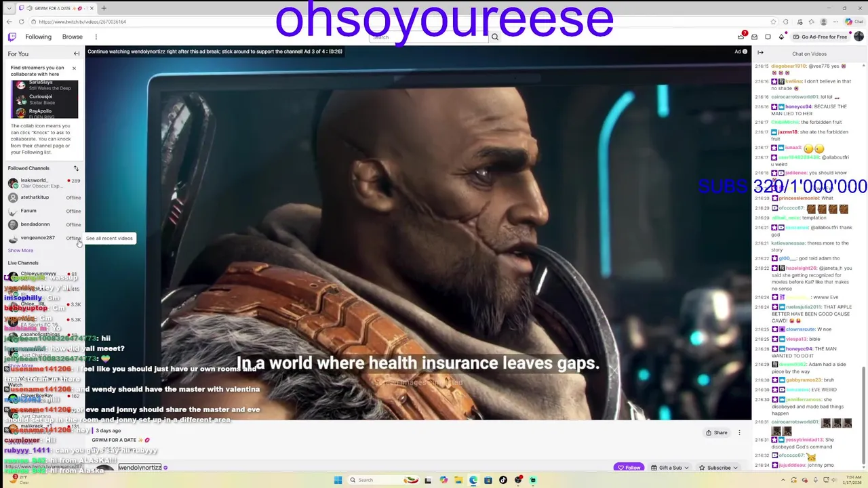Image resolution: width=868 pixels, height=488 pixels.
Task: Open browser profile avatar icon
Action: click(x=824, y=22)
